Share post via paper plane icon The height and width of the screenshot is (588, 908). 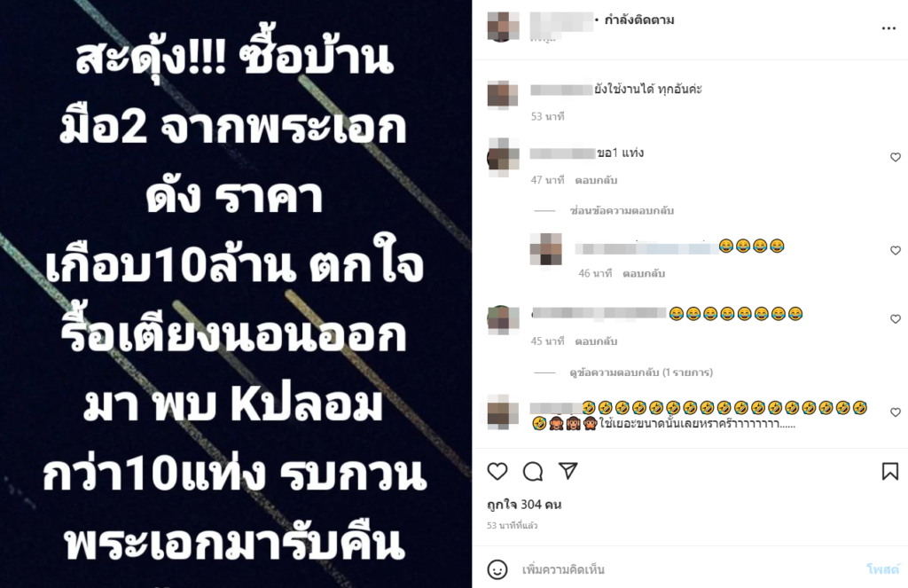point(568,471)
